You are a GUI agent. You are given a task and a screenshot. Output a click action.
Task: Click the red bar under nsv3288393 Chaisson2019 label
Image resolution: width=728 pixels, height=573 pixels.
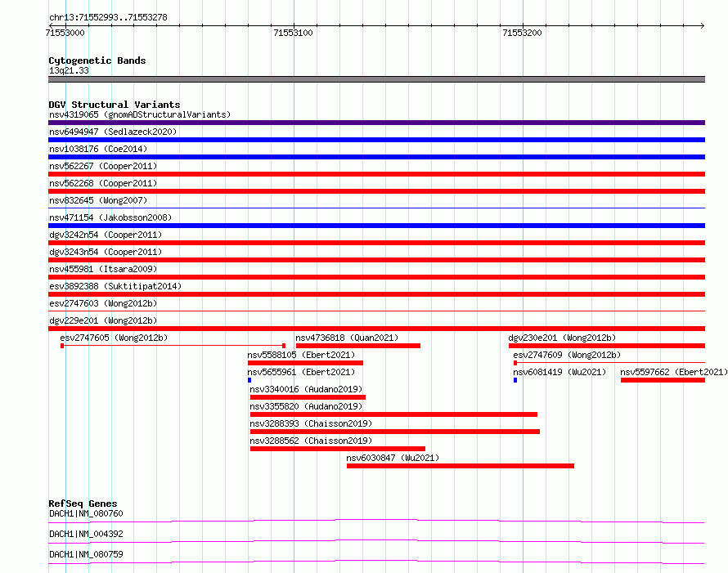coord(395,432)
